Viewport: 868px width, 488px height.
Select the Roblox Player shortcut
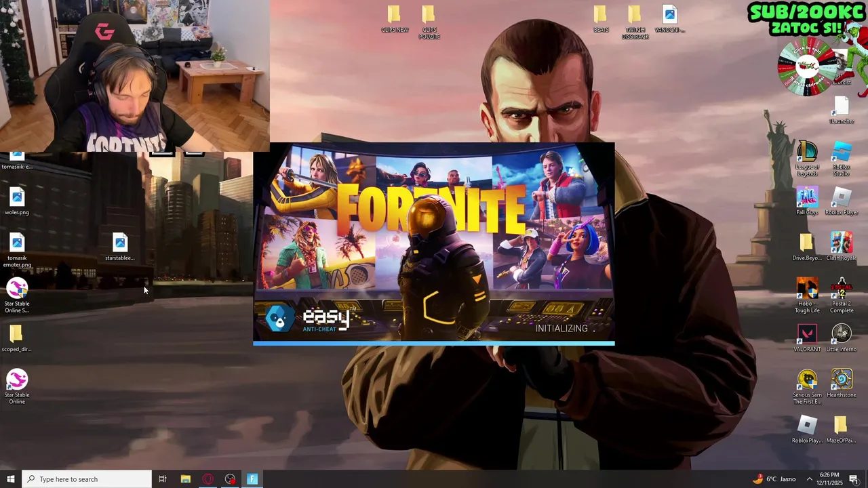842,201
